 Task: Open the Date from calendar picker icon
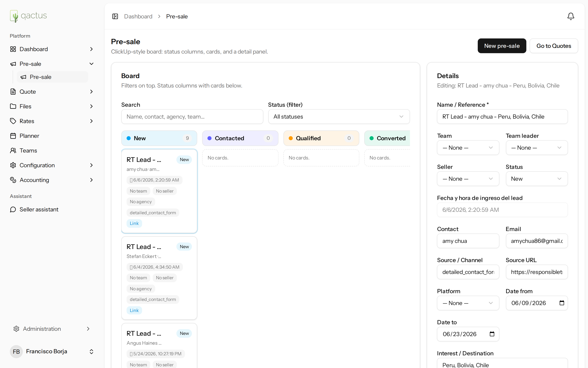(x=562, y=303)
